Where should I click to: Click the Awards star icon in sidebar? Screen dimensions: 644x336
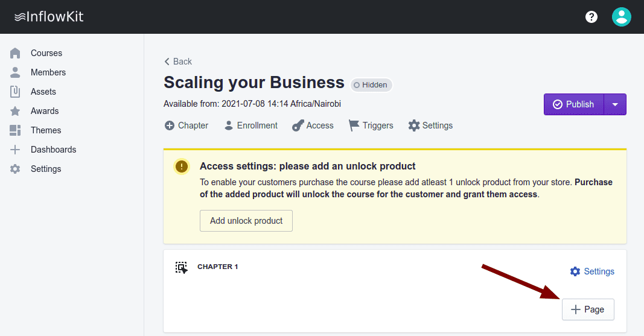[x=16, y=111]
